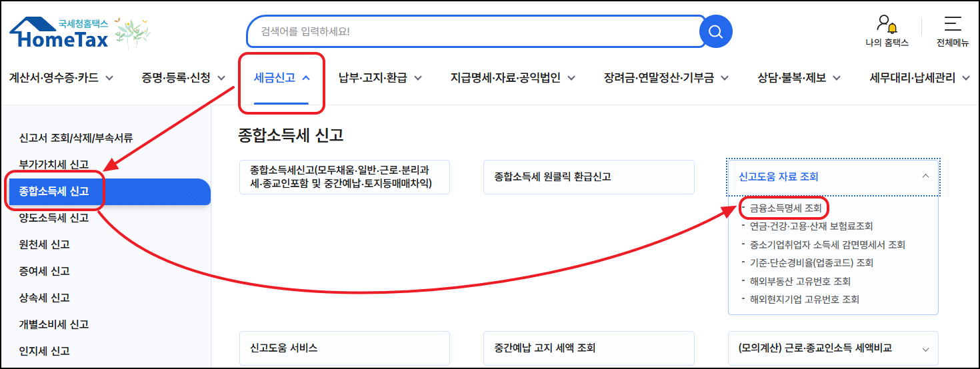Expand chevron beside 지급명세·자료·공익법인
The image size is (980, 369).
(x=571, y=79)
